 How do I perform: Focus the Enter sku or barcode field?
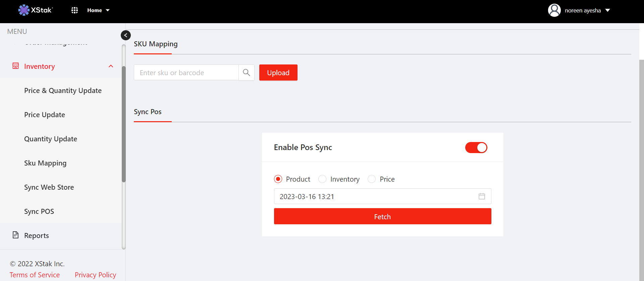point(186,73)
